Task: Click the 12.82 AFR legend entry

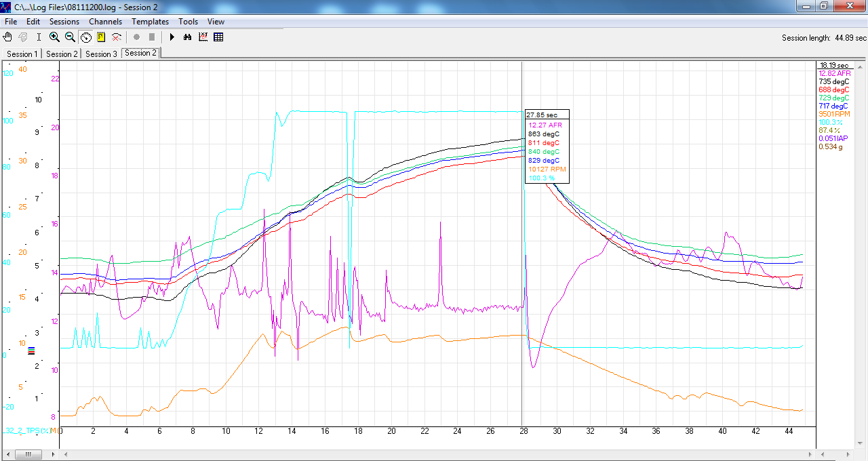Action: (x=835, y=73)
